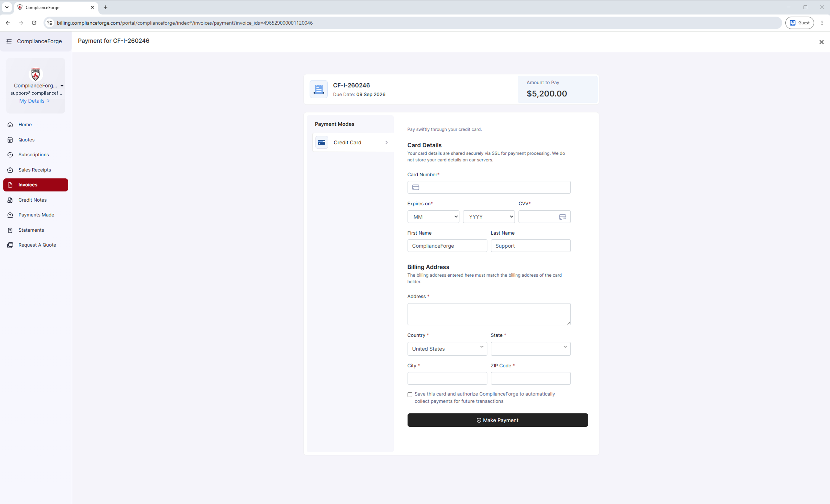The width and height of the screenshot is (830, 504).
Task: Close the ComplianceForge browser tab
Action: coord(92,7)
